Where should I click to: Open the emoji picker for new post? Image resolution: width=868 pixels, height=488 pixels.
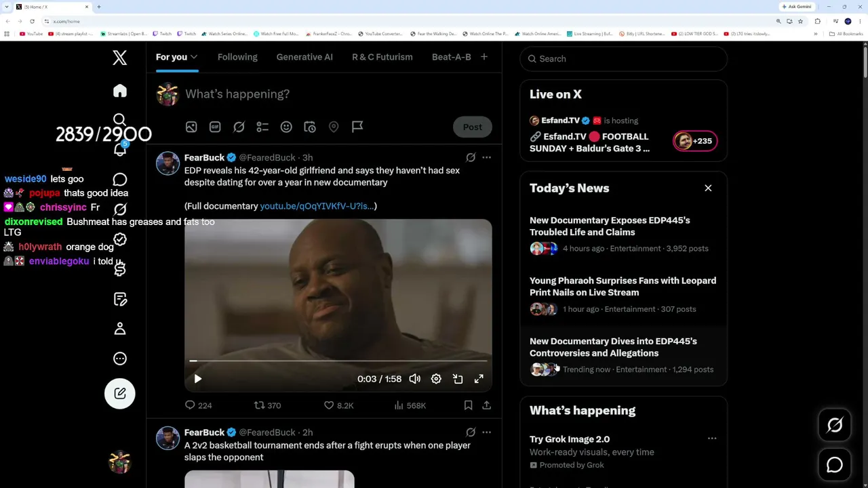pyautogui.click(x=286, y=127)
